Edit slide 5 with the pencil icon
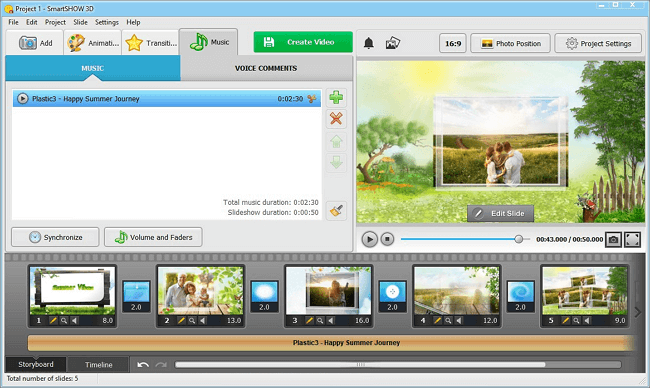This screenshot has height=388, width=650. [x=565, y=320]
